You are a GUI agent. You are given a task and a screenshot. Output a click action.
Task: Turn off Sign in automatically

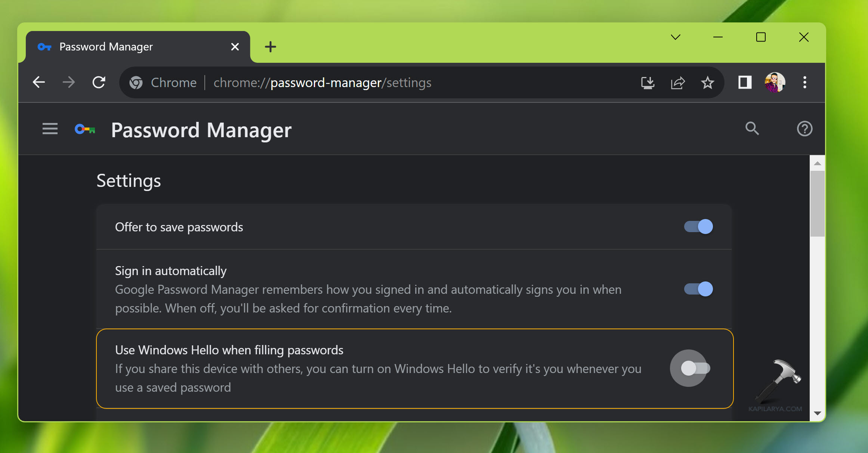tap(698, 289)
